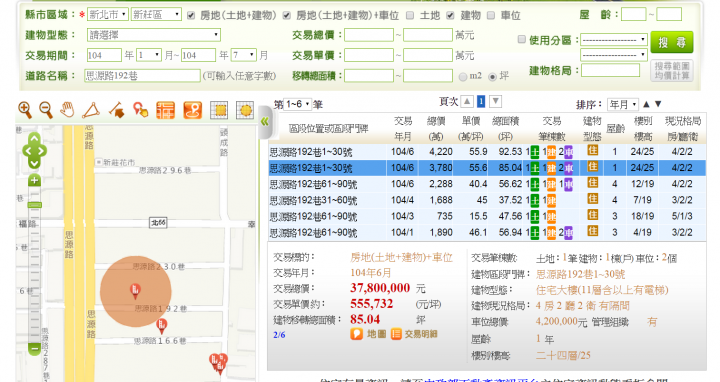Open the 建物型態 請選擇 dropdown
Screen dimensions: 720x382
click(153, 35)
